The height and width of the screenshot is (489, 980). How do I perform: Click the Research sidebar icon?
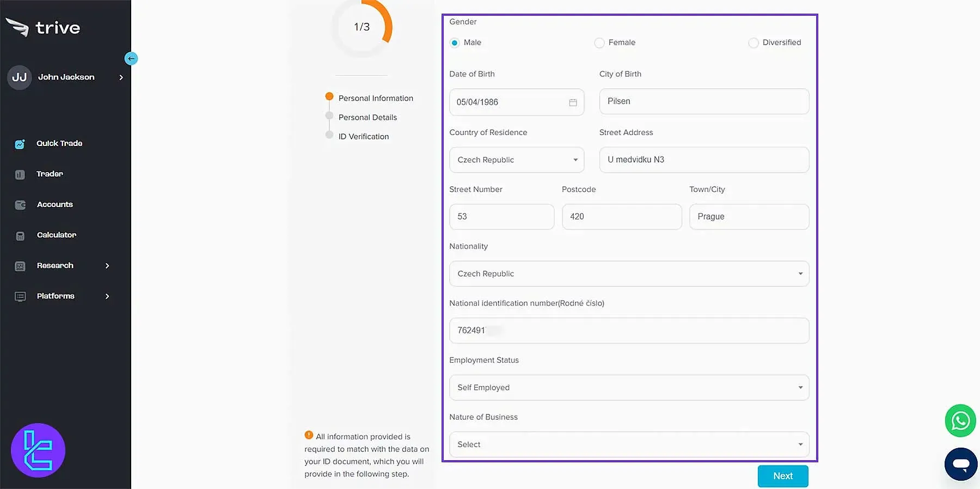click(20, 266)
